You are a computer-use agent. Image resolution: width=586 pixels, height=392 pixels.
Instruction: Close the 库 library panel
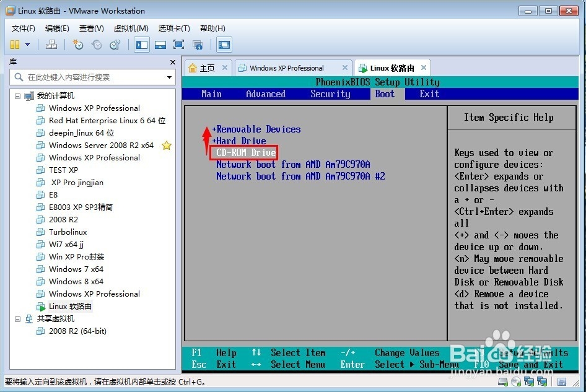[x=173, y=62]
